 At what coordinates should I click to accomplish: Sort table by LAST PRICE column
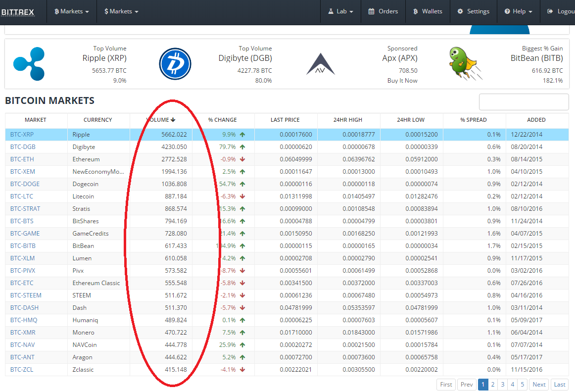286,120
